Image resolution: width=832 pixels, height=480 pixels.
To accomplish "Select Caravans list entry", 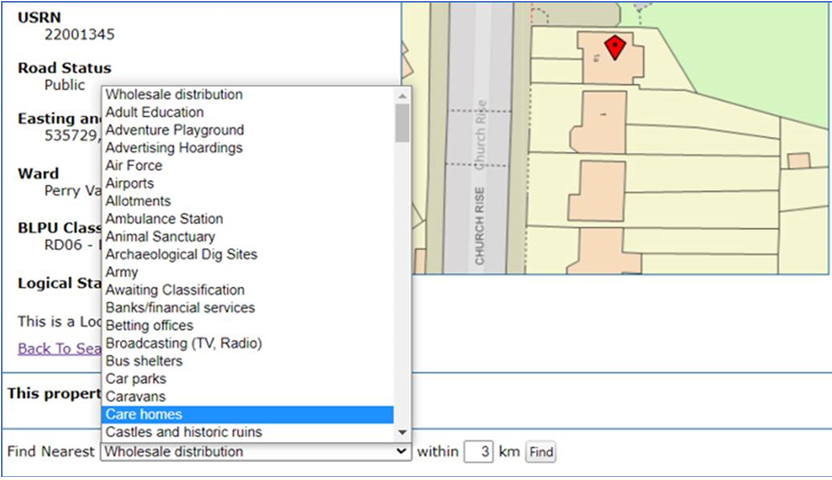I will point(247,397).
